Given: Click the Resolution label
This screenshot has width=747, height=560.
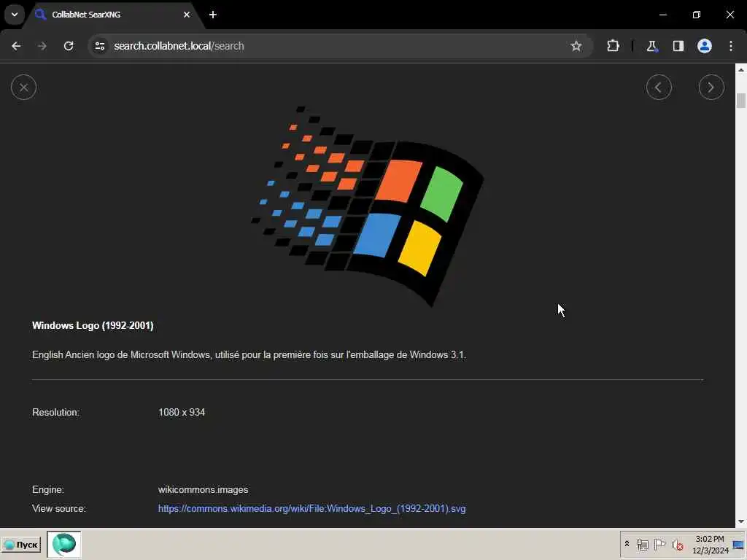Looking at the screenshot, I should pyautogui.click(x=55, y=413).
